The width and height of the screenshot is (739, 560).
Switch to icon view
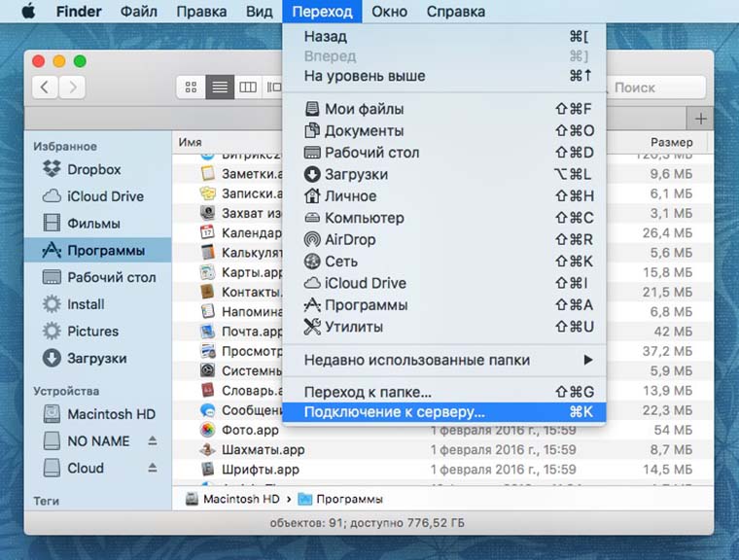(191, 87)
